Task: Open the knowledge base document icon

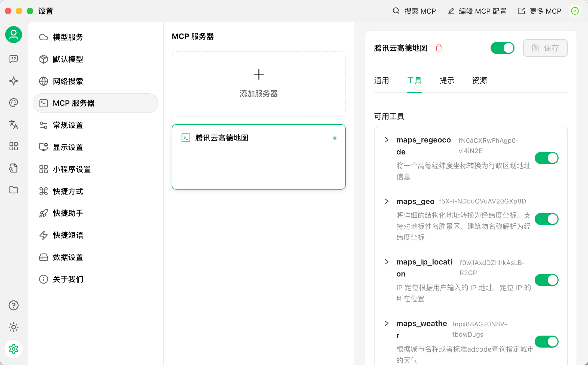Action: [x=14, y=168]
